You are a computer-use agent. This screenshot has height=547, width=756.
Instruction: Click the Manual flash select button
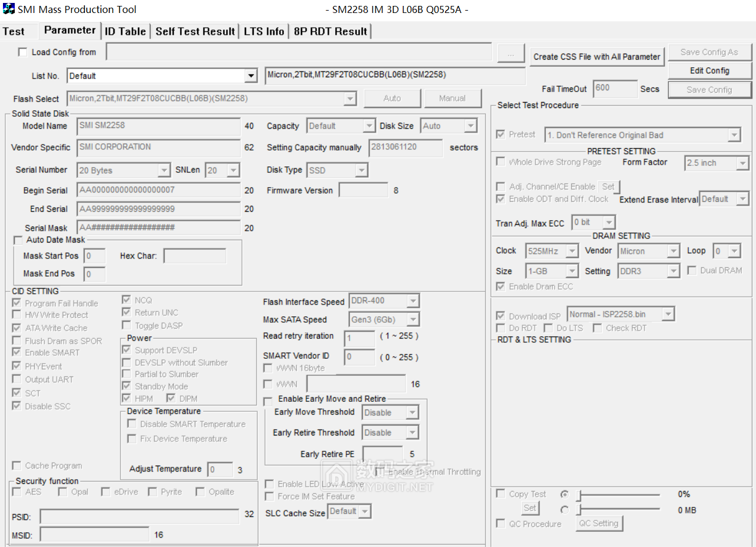[452, 99]
